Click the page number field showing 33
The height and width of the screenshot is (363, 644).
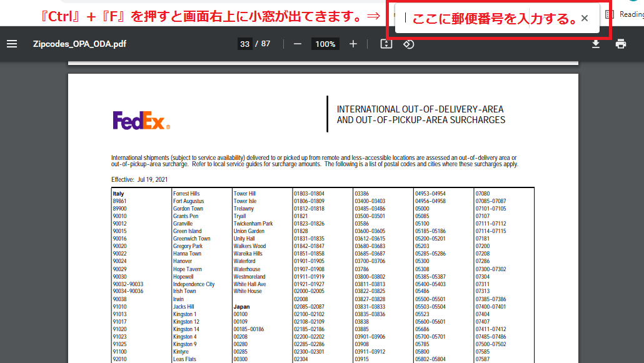pos(245,44)
